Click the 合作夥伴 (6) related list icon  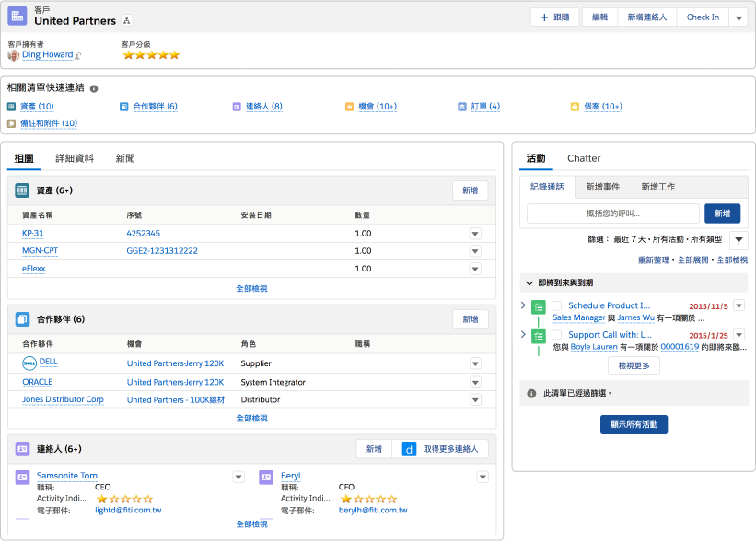[x=23, y=319]
